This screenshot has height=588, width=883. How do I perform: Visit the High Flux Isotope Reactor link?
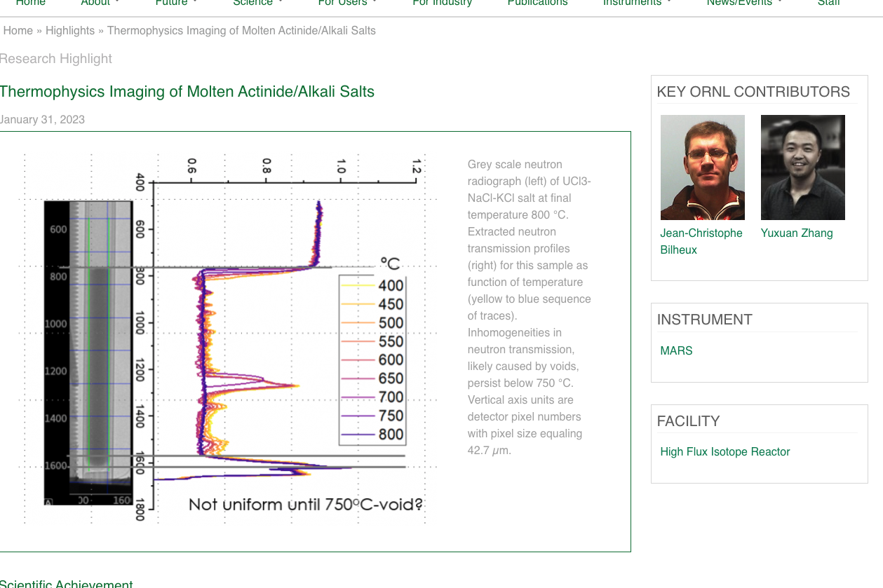pyautogui.click(x=724, y=452)
